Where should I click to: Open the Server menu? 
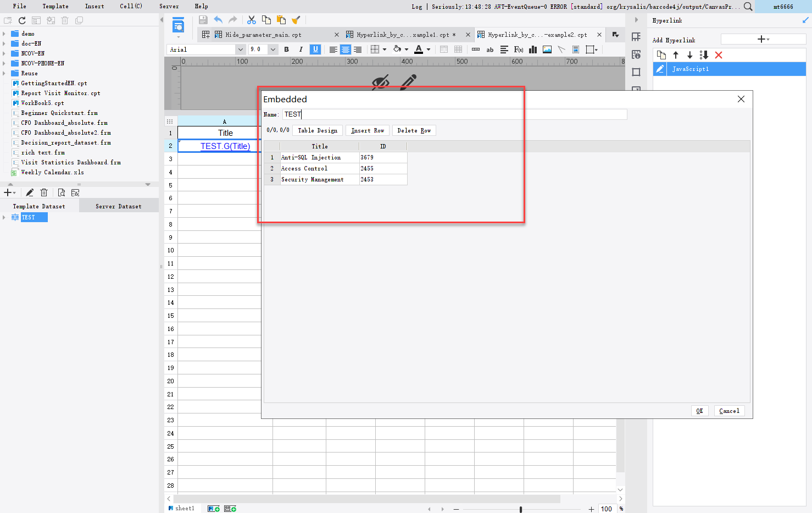[x=169, y=6]
